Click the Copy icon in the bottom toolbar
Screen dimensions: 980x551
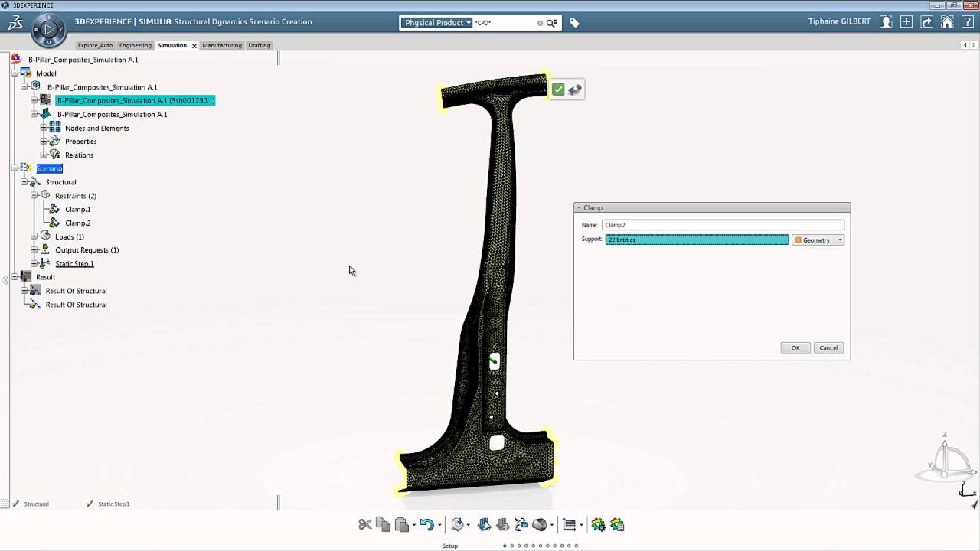(x=383, y=524)
